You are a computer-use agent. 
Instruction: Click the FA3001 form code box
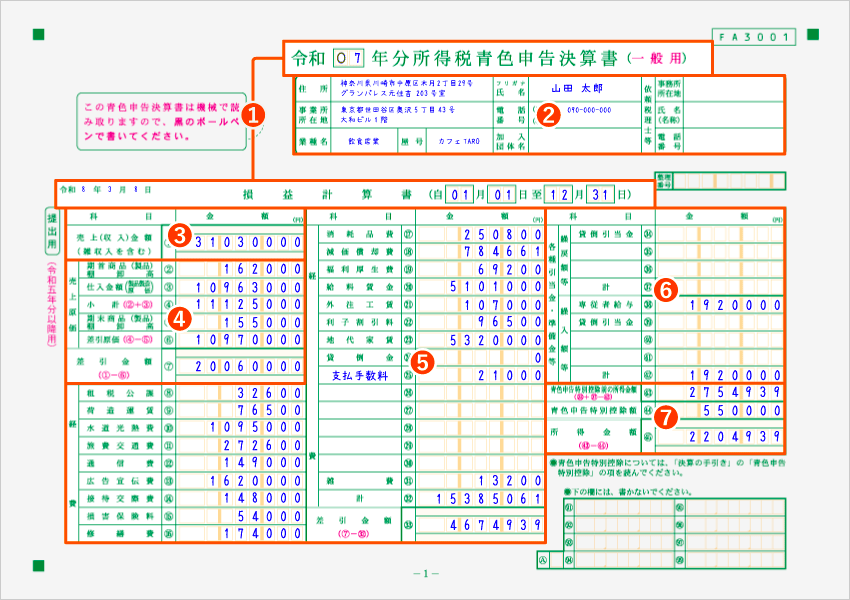(x=752, y=37)
